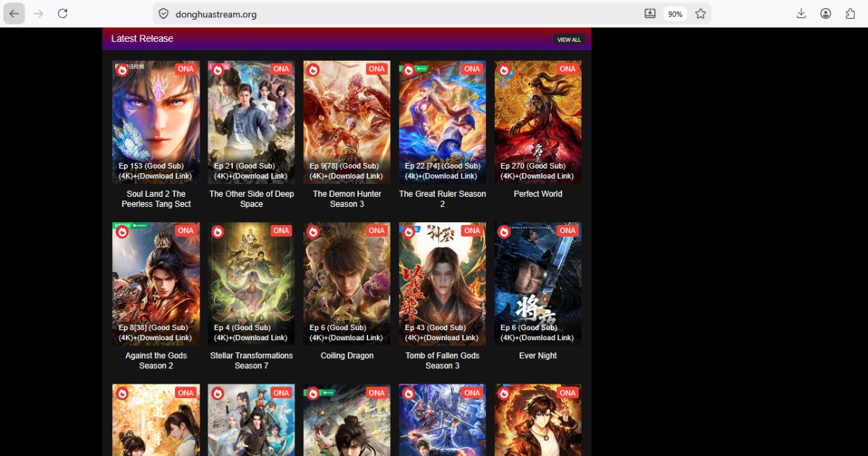
Task: Click the hot flame icon on Ever Night
Action: tap(504, 232)
